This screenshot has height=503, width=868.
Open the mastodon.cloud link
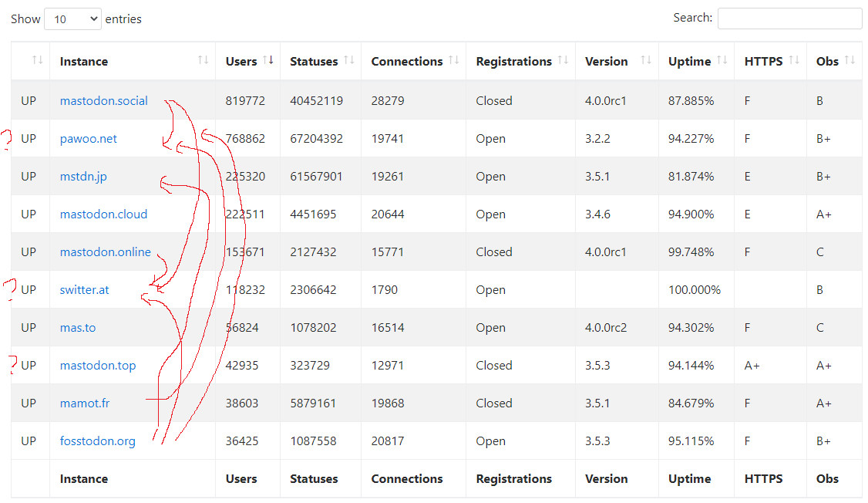pos(103,214)
